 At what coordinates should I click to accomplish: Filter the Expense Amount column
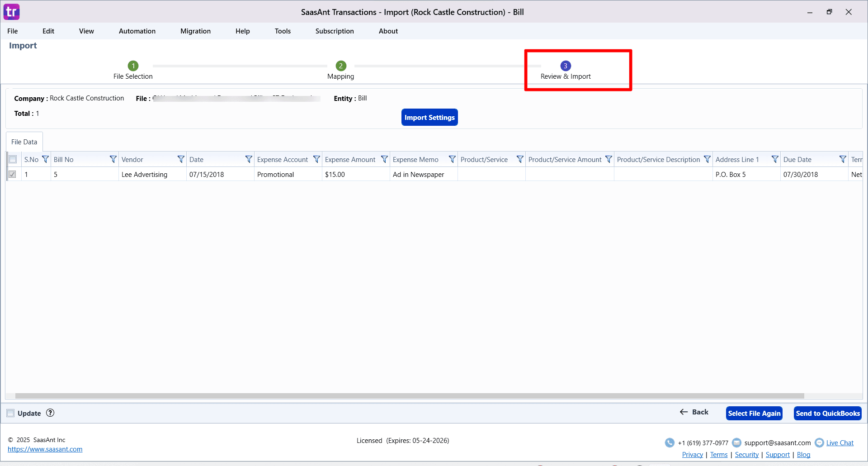coord(384,159)
